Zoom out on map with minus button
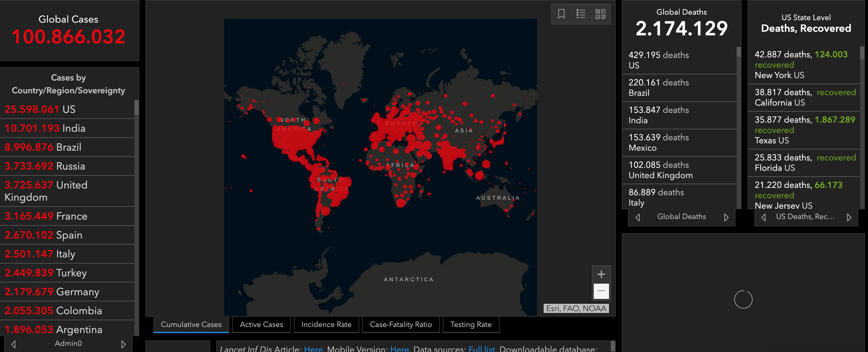The width and height of the screenshot is (868, 352). pyautogui.click(x=601, y=291)
